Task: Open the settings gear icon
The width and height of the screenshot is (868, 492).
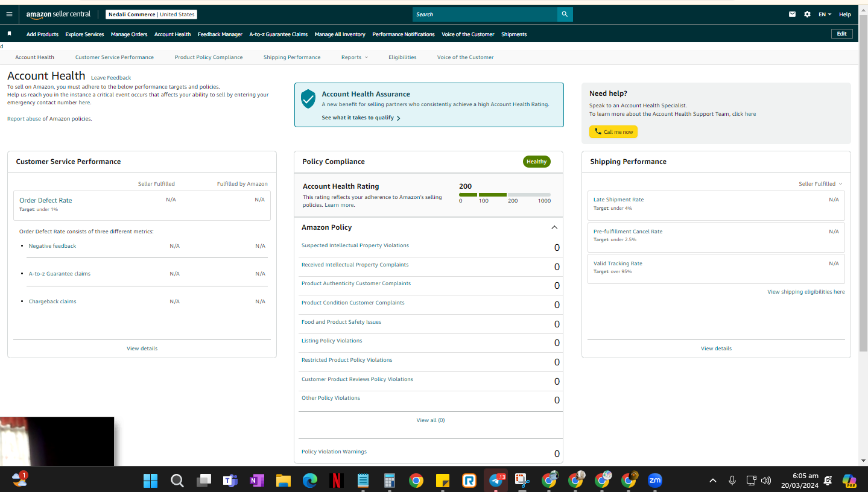Action: (807, 14)
